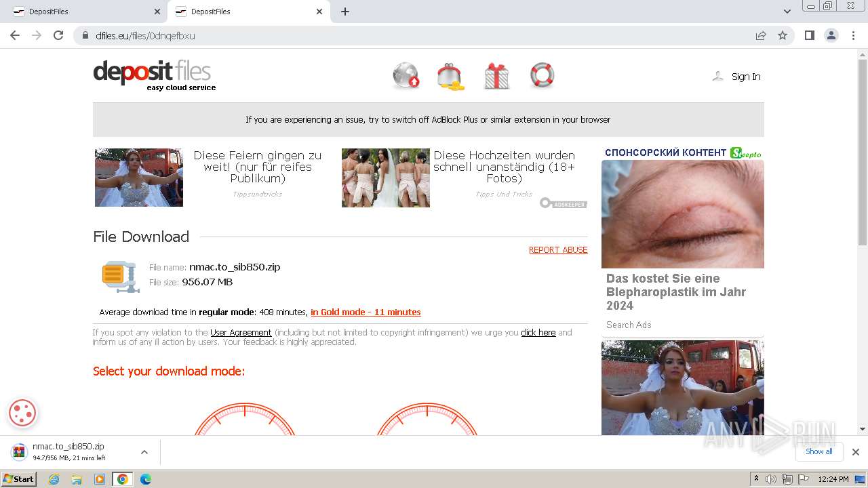The width and height of the screenshot is (868, 488).
Task: Bookmark this page with the star
Action: click(783, 36)
